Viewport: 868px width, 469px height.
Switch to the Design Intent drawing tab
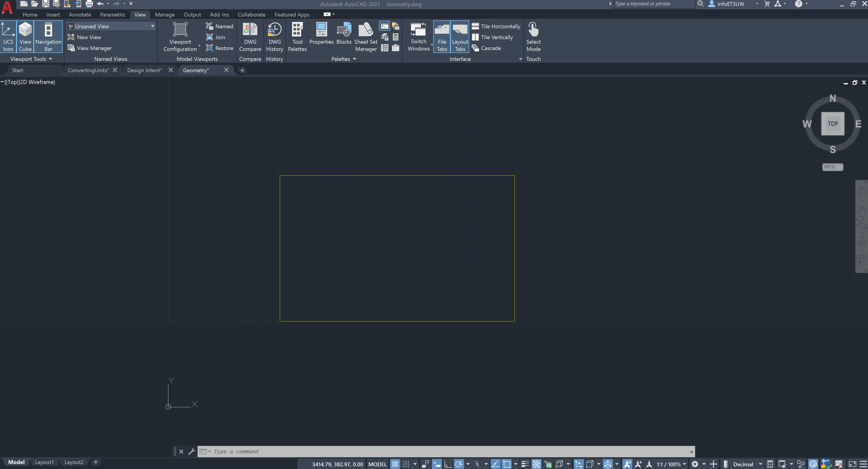pyautogui.click(x=145, y=70)
